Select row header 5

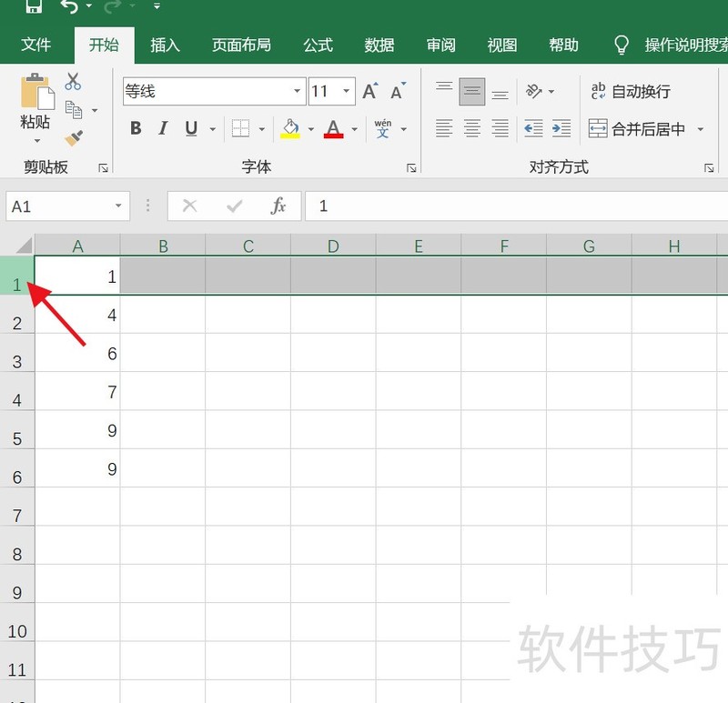pos(17,429)
